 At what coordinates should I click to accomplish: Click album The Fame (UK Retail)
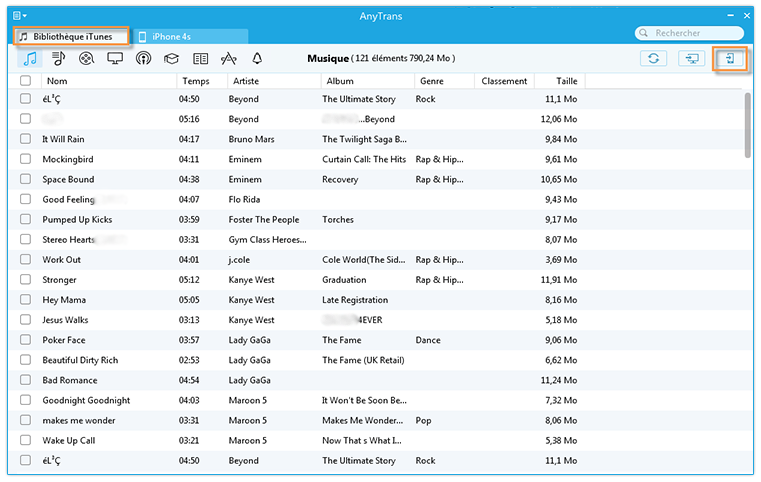tap(363, 360)
